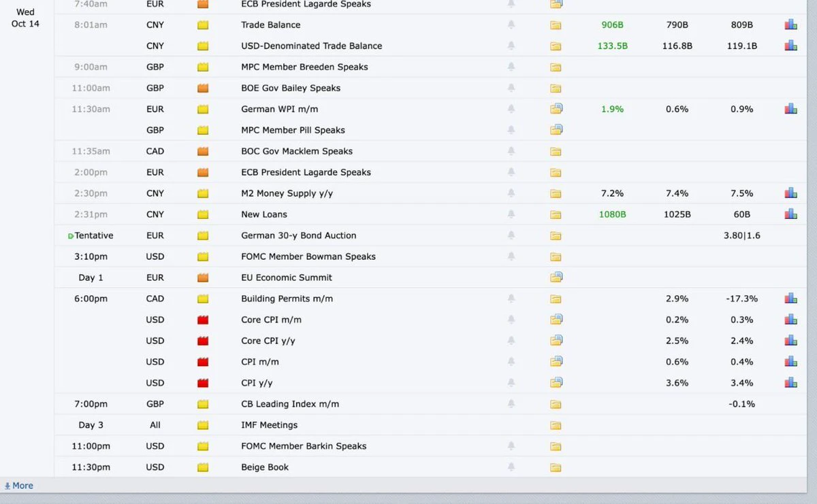Open the graph for USD-Denominated Trade Balance
817x504 pixels.
click(790, 46)
